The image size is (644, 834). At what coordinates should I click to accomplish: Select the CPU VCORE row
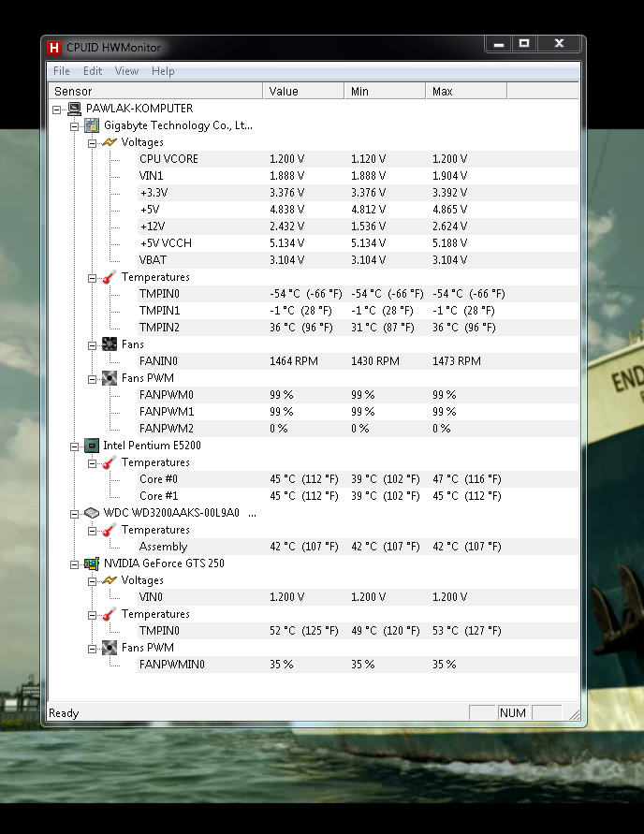point(358,159)
